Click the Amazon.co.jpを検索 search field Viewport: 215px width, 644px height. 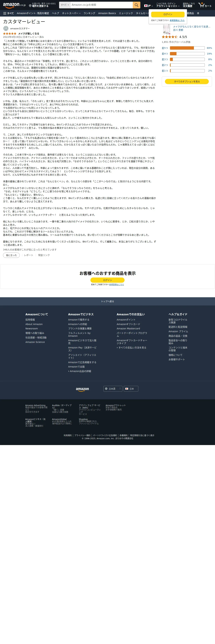[102, 5]
